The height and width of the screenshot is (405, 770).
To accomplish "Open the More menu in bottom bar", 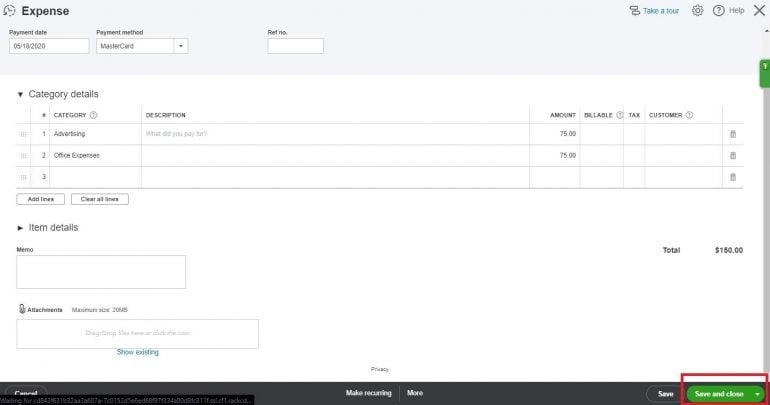I will point(414,393).
